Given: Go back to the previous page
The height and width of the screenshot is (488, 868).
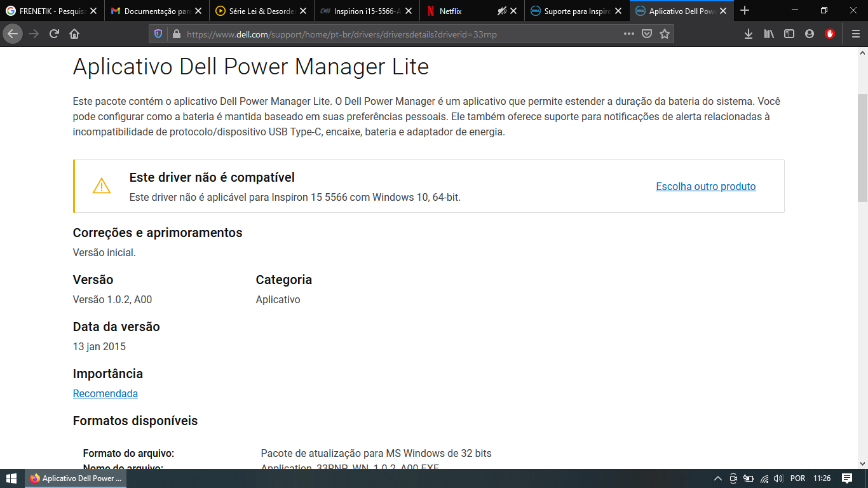Looking at the screenshot, I should click(x=13, y=34).
